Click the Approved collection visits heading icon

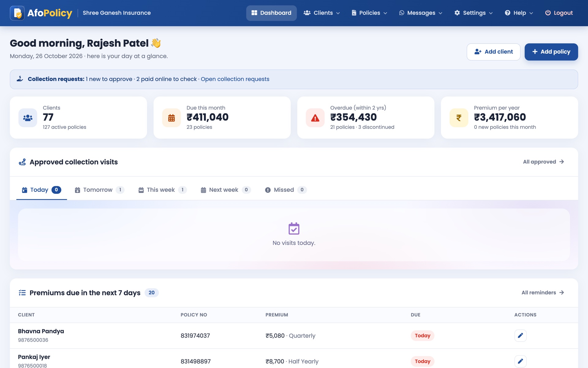click(22, 162)
